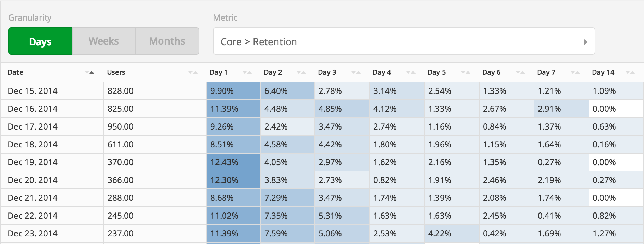Viewport: 644px width, 244px height.
Task: Click the Dec 23. 2014 date cell
Action: click(x=33, y=233)
